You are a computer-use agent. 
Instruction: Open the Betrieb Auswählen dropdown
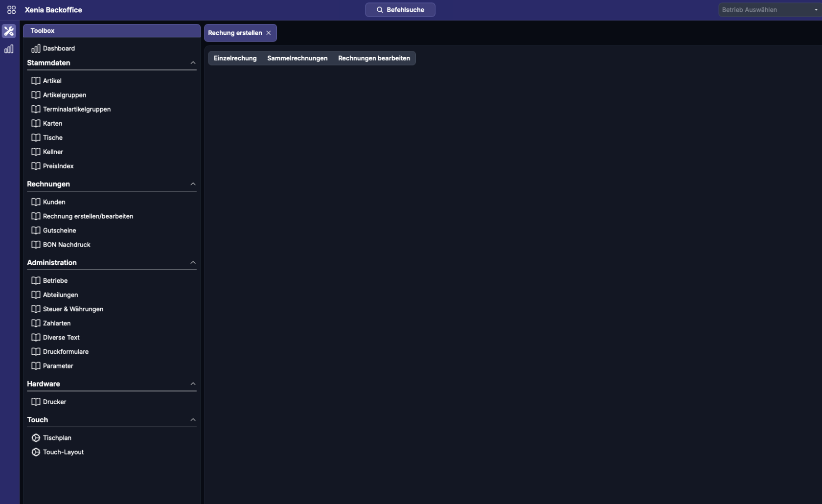pyautogui.click(x=769, y=10)
